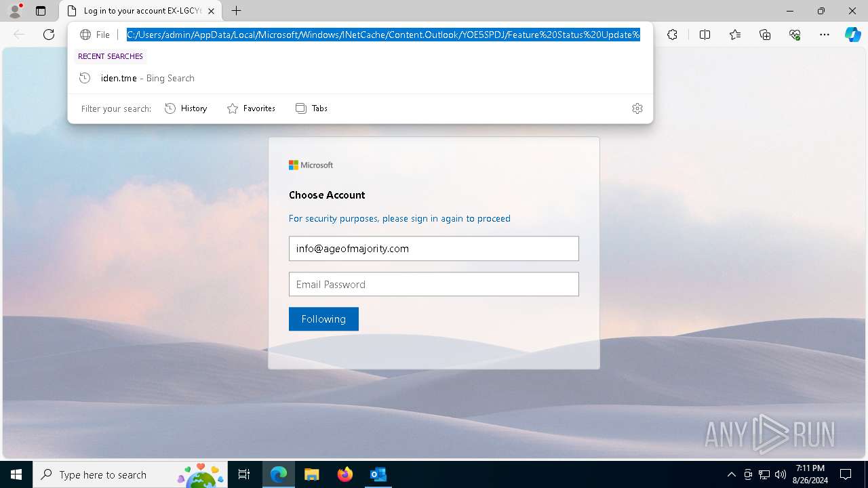Open Outlook from taskbar
The width and height of the screenshot is (868, 488).
(x=378, y=474)
